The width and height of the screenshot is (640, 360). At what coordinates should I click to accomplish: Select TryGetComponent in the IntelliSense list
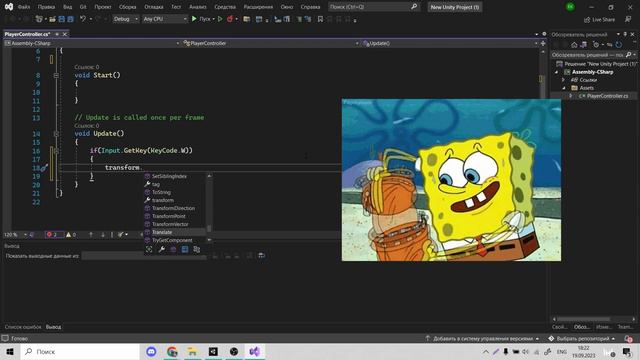[175, 240]
